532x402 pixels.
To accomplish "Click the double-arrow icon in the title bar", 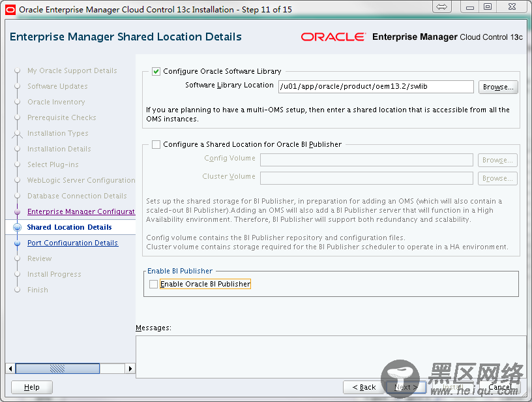I will pos(442,7).
